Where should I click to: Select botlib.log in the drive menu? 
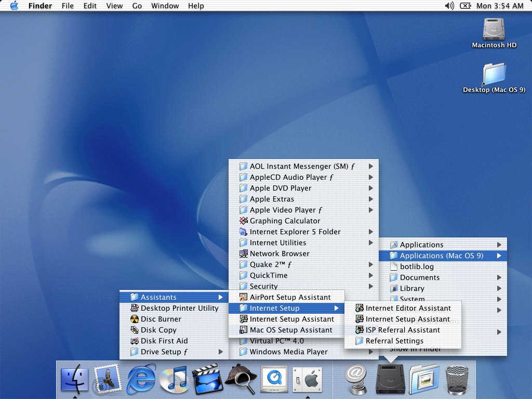(443, 267)
